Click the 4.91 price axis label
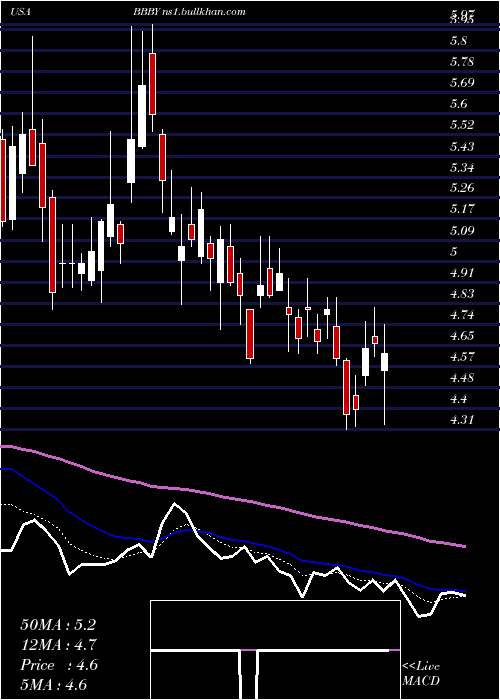 (x=462, y=272)
